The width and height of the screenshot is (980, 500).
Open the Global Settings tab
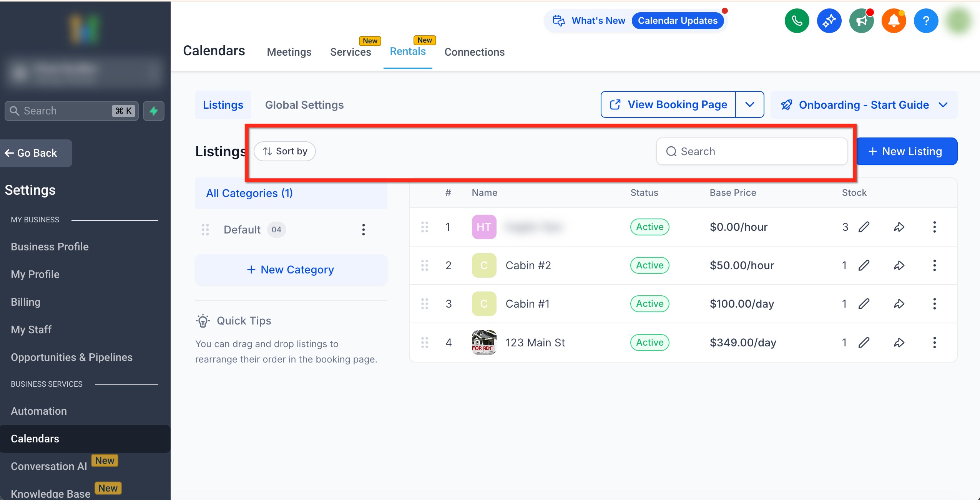(304, 105)
